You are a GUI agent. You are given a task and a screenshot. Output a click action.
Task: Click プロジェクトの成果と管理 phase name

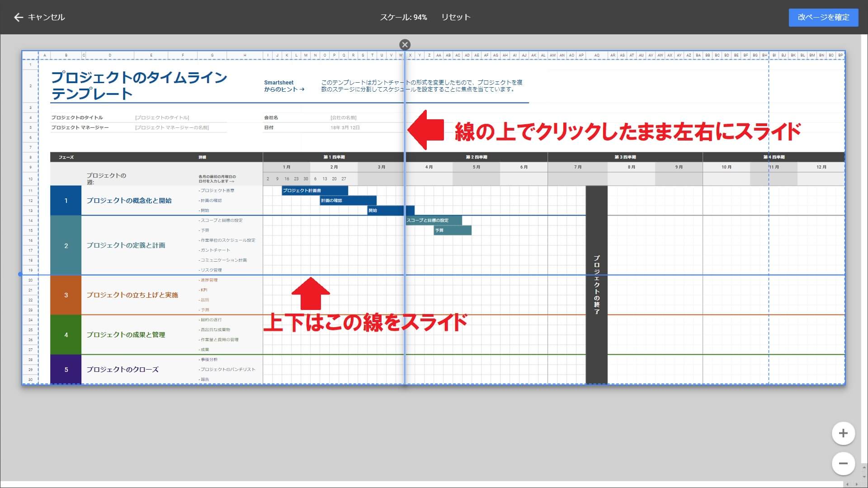126,335
